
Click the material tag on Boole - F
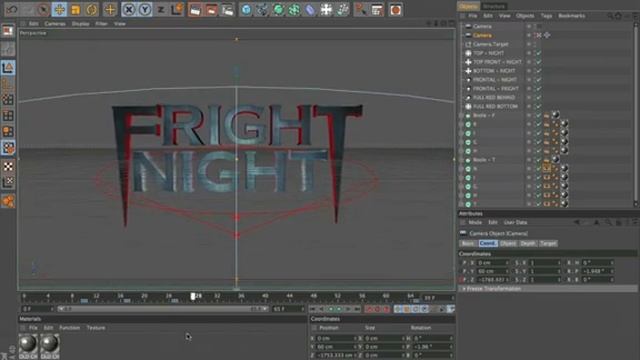coord(556,115)
